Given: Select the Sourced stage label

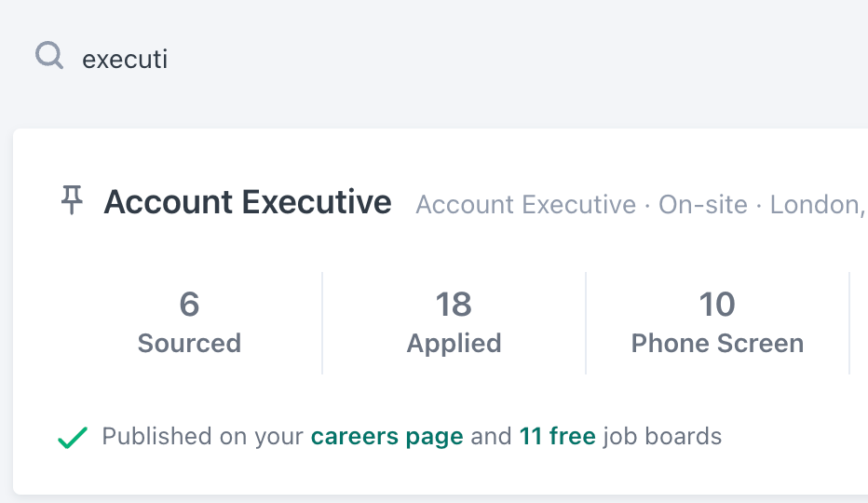Looking at the screenshot, I should click(x=189, y=343).
